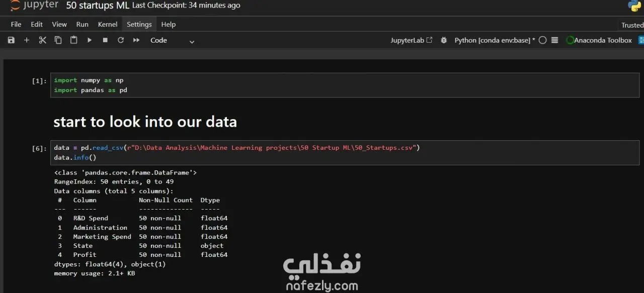Save the notebook with the floppy disk icon

tap(11, 40)
